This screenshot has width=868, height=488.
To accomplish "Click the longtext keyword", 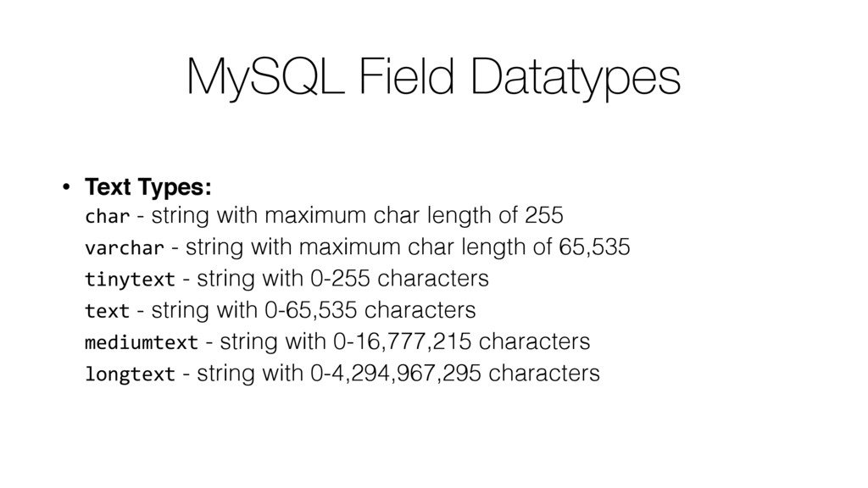I will [130, 374].
